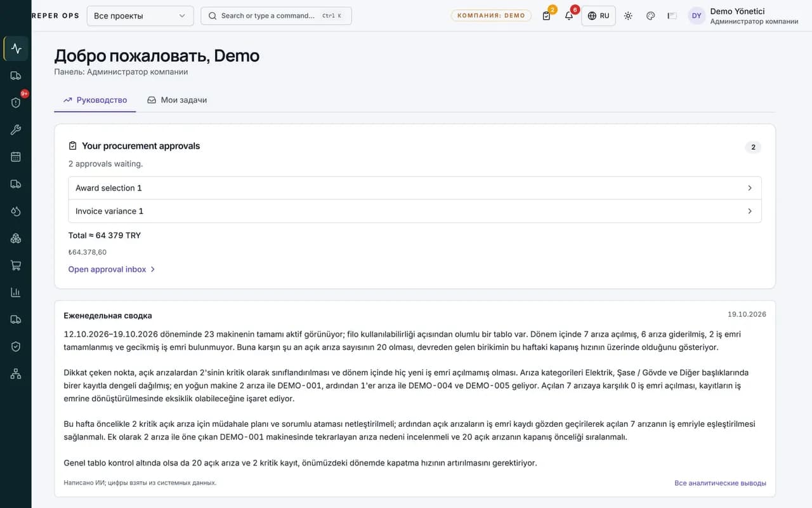Open the approvals clipboard icon in header
This screenshot has height=508, width=812.
547,16
